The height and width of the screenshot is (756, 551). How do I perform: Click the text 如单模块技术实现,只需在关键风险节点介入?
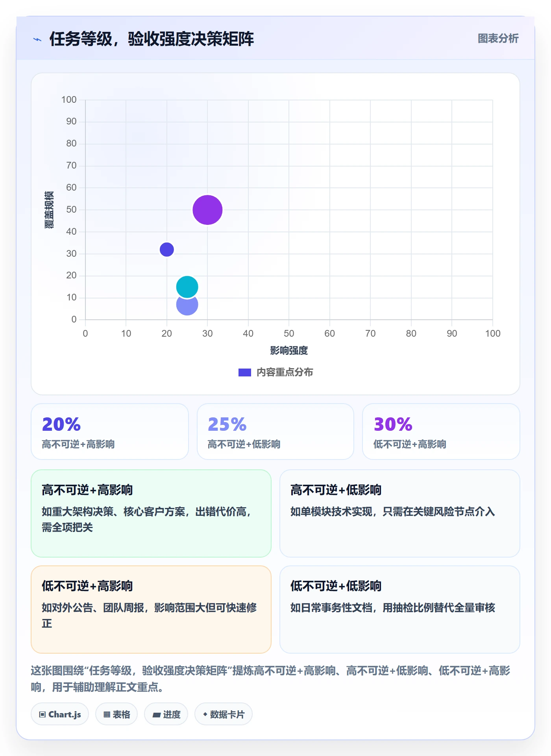point(392,512)
